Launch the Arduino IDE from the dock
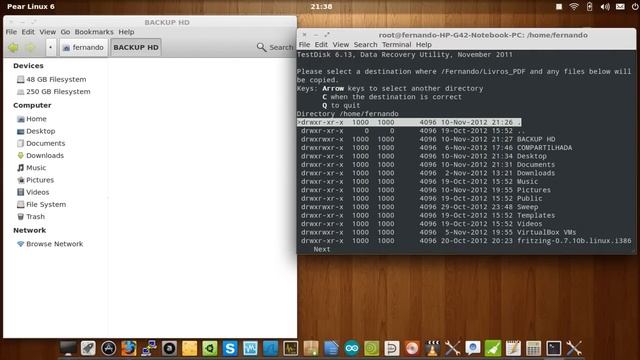This screenshot has height=360, width=640. tap(351, 348)
